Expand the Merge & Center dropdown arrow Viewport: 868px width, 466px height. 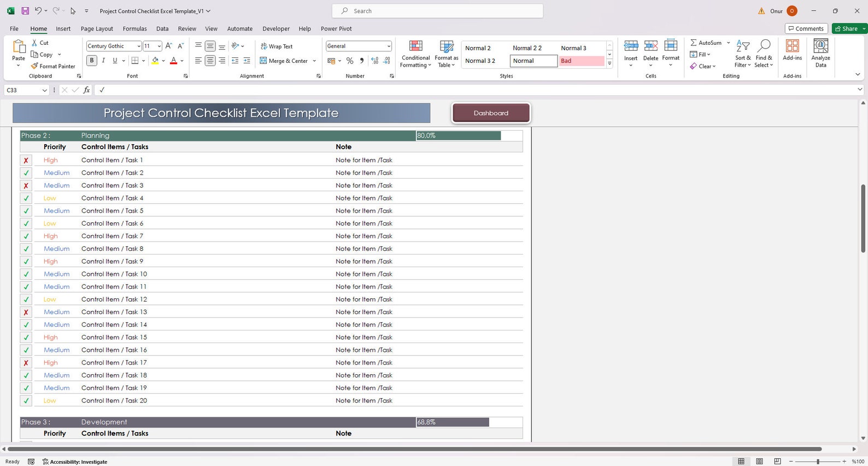(x=314, y=61)
